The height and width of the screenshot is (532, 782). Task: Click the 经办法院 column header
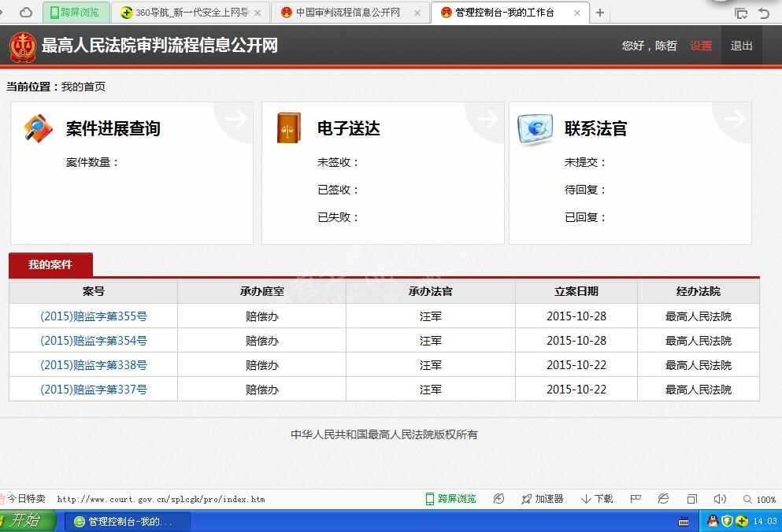click(x=699, y=292)
